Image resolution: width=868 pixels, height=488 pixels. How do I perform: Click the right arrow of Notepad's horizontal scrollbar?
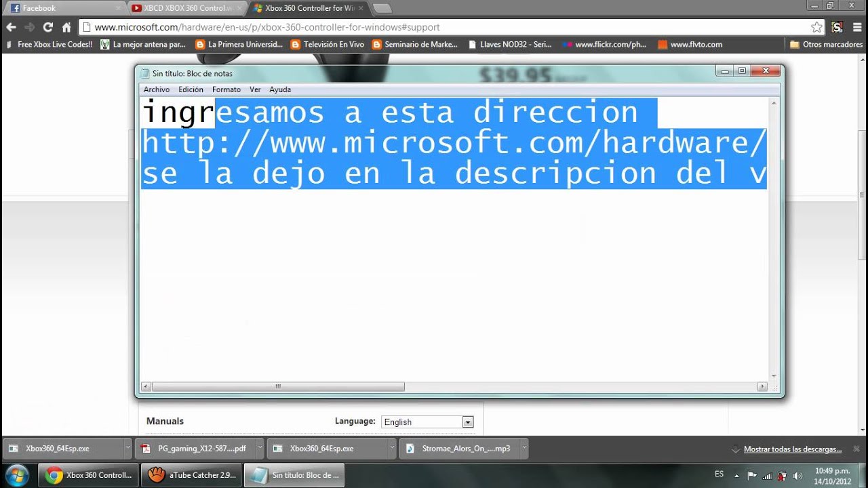(762, 386)
